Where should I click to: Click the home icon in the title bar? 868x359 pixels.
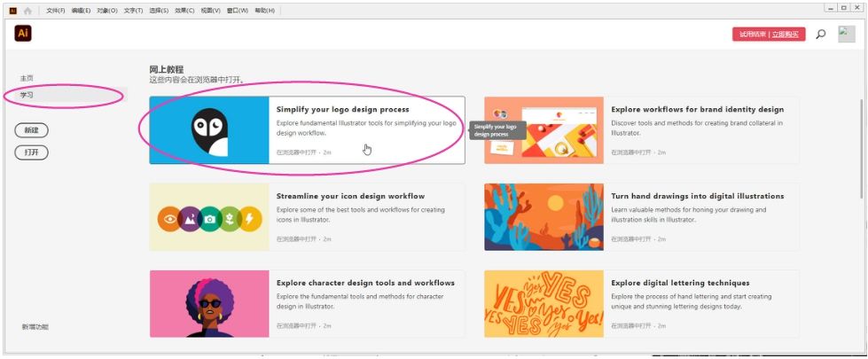pos(27,11)
